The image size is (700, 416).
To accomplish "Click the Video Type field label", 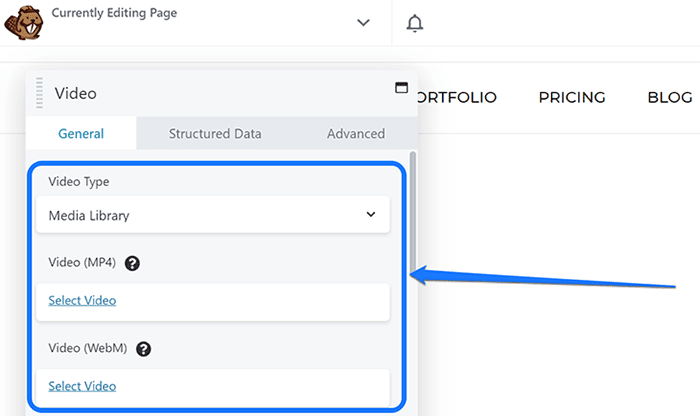I will tap(79, 182).
